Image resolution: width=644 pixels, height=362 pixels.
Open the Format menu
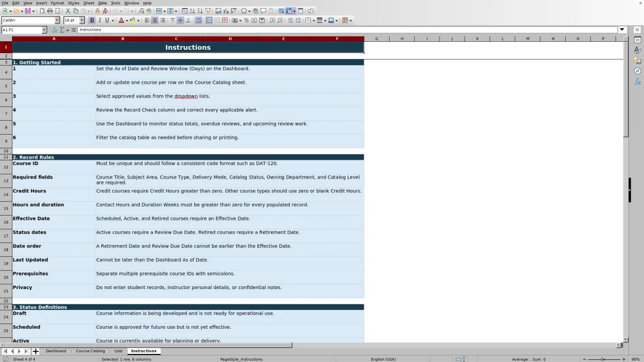[x=57, y=3]
